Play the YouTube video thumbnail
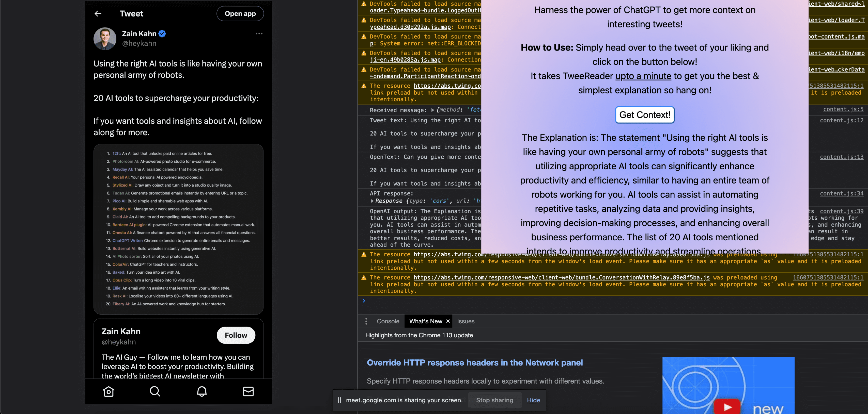 [727, 407]
